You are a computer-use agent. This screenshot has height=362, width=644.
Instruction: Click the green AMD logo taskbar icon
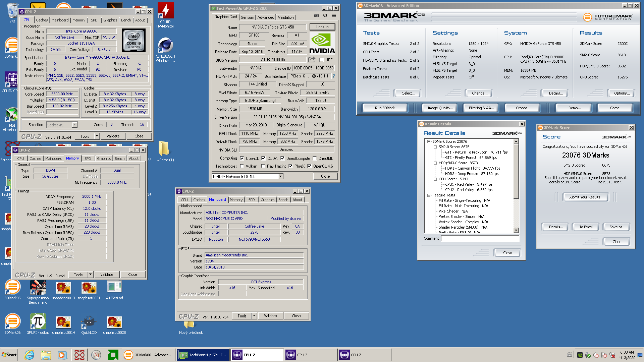click(113, 355)
